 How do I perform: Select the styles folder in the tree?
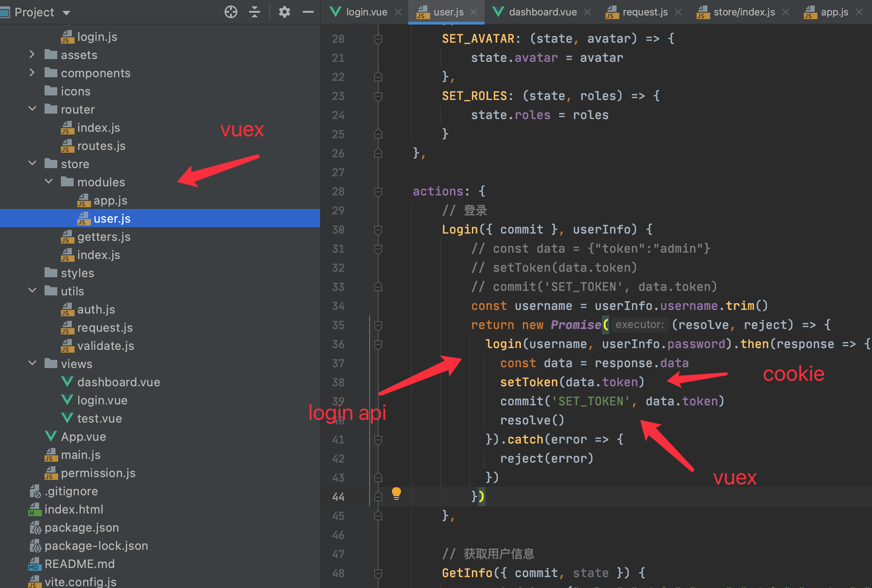click(69, 273)
